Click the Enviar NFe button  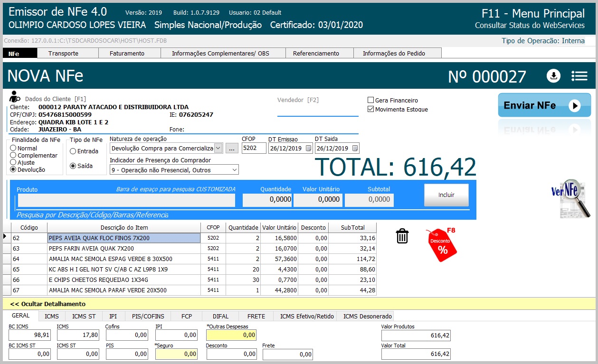(x=544, y=105)
